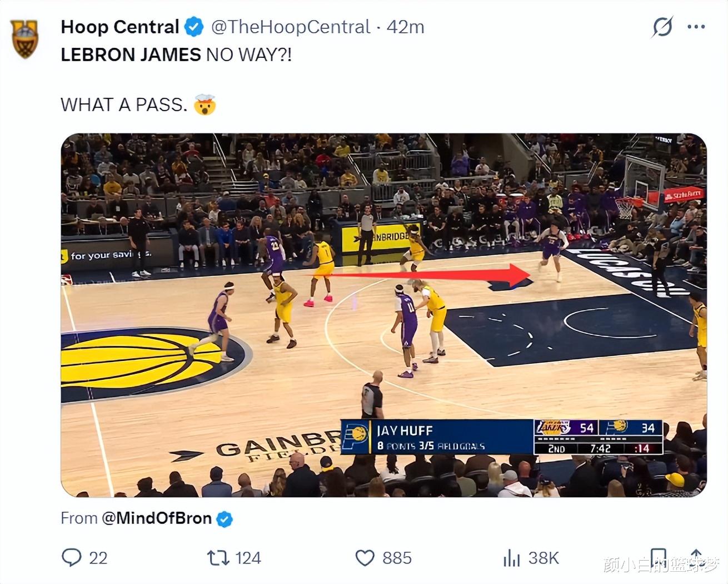
Task: Select the "WHAT A PASS." tweet text
Action: click(x=124, y=105)
